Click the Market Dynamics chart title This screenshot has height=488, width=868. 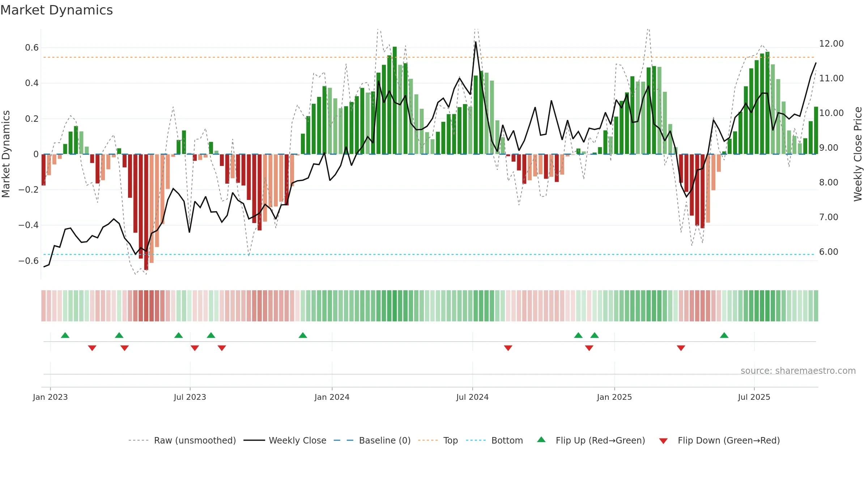pos(56,10)
